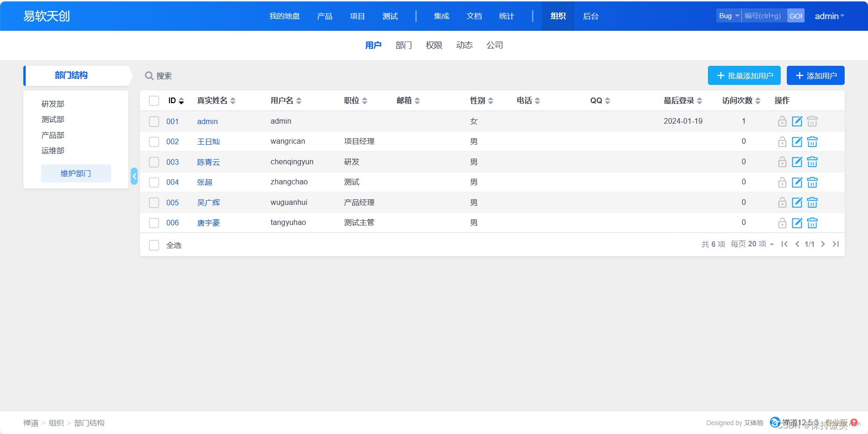Sort table by ID column

[x=176, y=101]
